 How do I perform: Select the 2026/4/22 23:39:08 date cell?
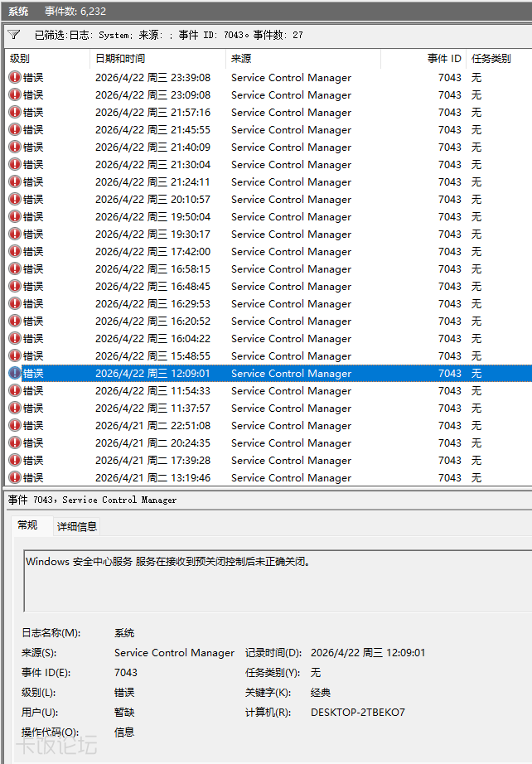coord(153,77)
